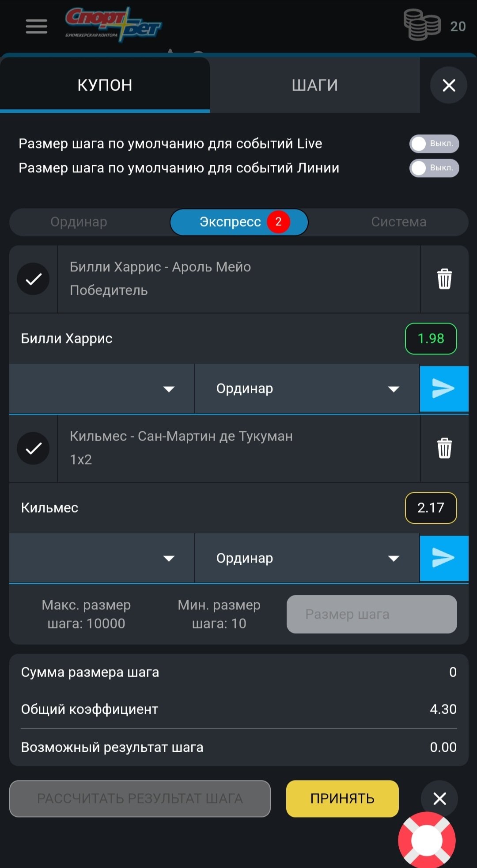Focus the Размер шага input field
The height and width of the screenshot is (868, 477).
click(x=371, y=614)
